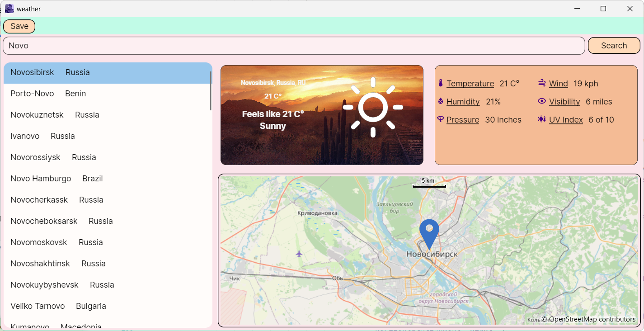644x331 pixels.
Task: Select Novorossiysk Russia result
Action: pyautogui.click(x=108, y=157)
